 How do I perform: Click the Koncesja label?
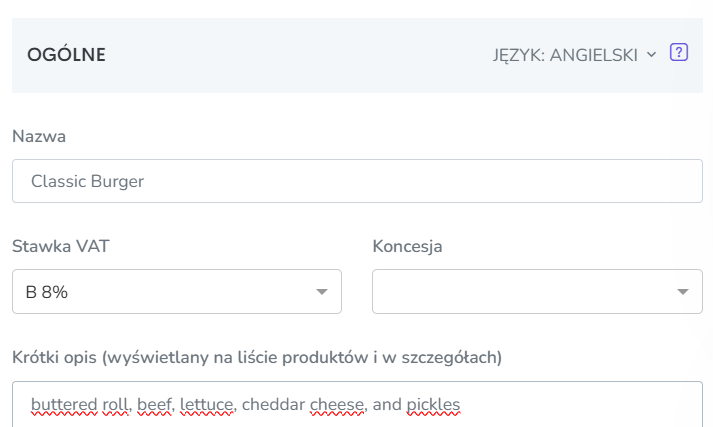point(407,246)
